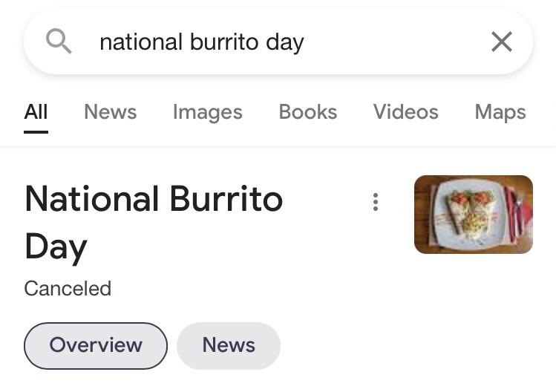The width and height of the screenshot is (556, 392).
Task: Show the Videos results tab
Action: click(x=405, y=112)
